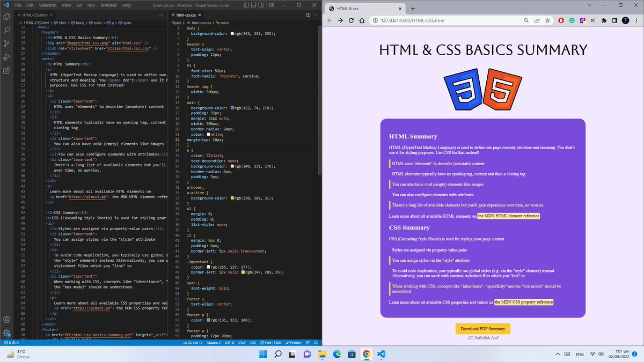Reload the page in Chrome
The height and width of the screenshot is (362, 644).
(351, 20)
